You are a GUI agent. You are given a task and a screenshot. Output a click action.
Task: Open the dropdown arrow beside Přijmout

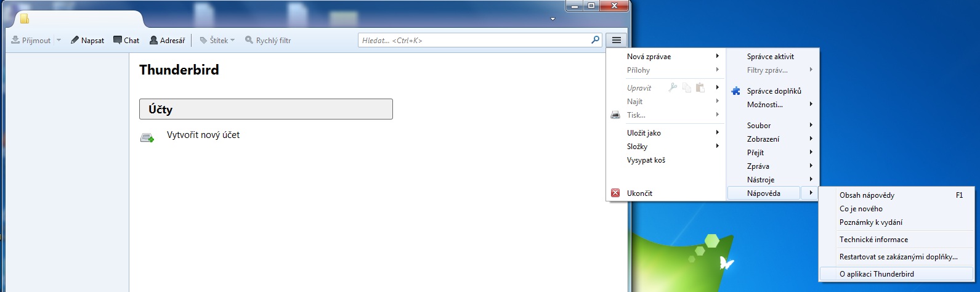click(59, 40)
